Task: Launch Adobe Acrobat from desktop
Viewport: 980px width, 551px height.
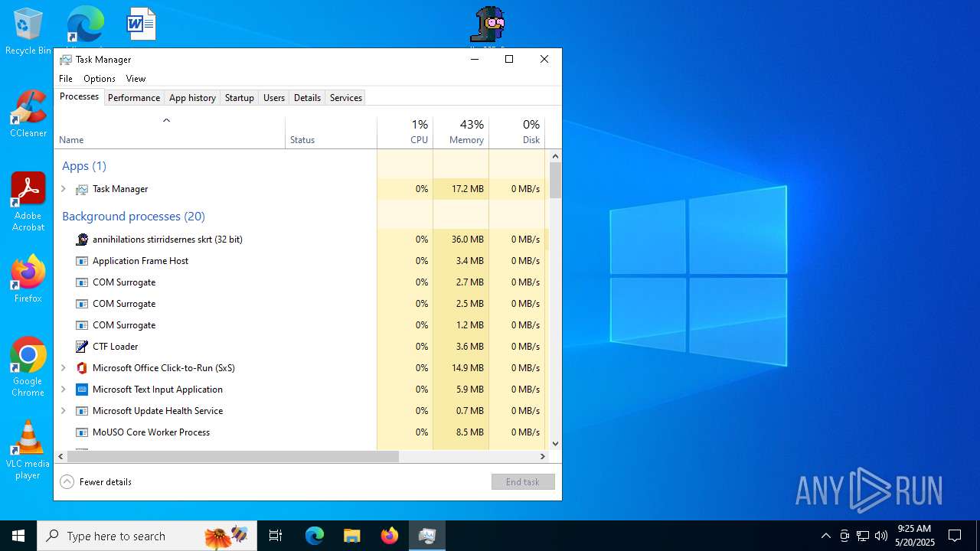Action: click(x=28, y=201)
